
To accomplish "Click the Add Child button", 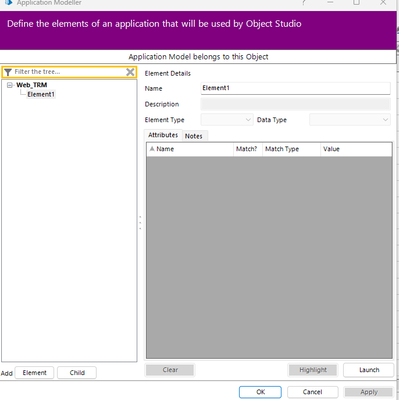I will pyautogui.click(x=77, y=373).
